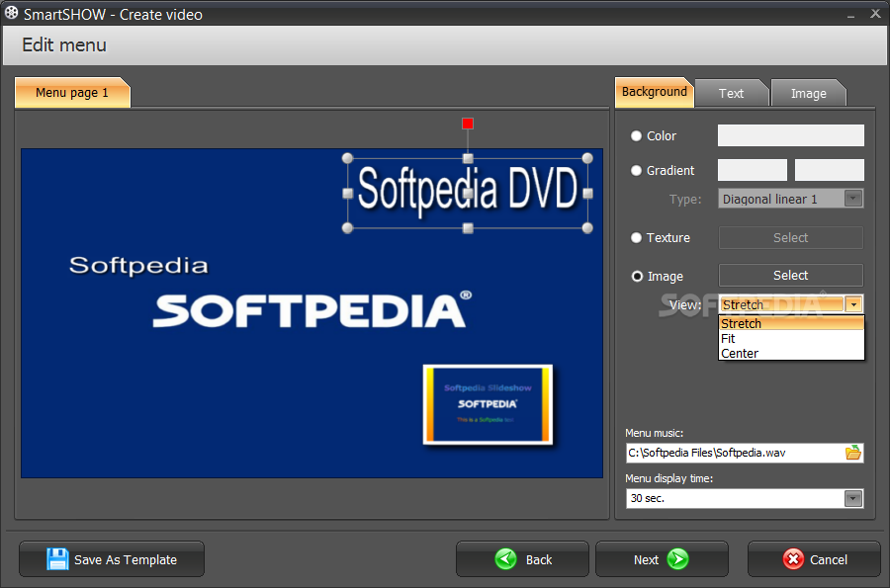Choose Center in the View list
Image resolution: width=890 pixels, height=588 pixels.
(x=791, y=353)
